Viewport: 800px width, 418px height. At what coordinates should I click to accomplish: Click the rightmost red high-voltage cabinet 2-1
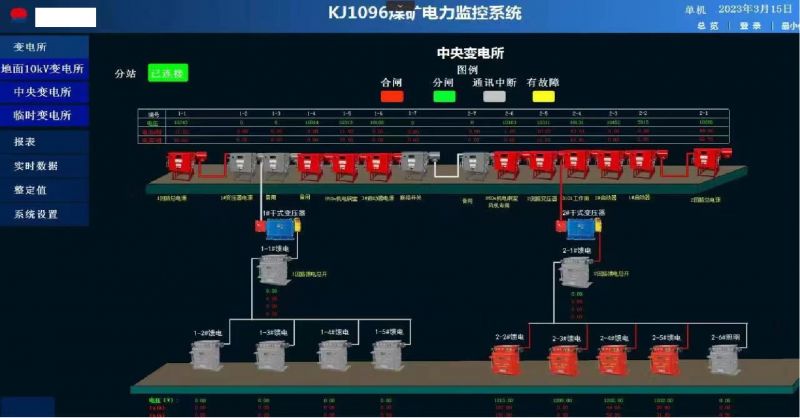[x=708, y=160]
